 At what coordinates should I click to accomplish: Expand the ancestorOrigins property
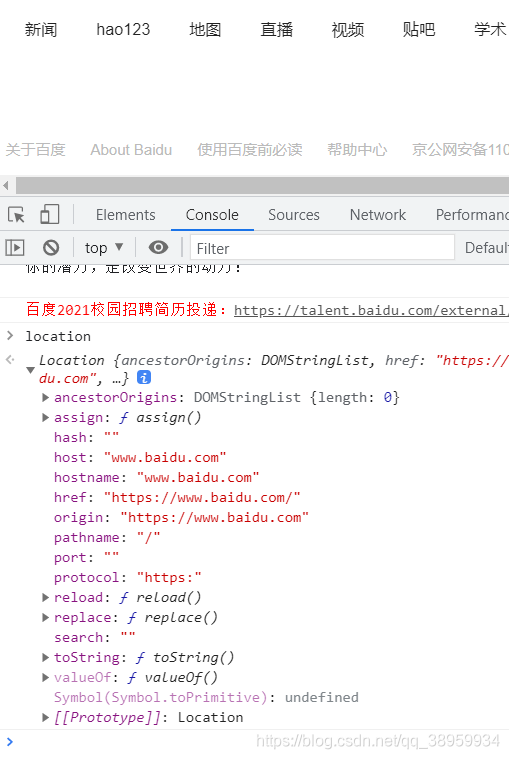click(x=45, y=397)
